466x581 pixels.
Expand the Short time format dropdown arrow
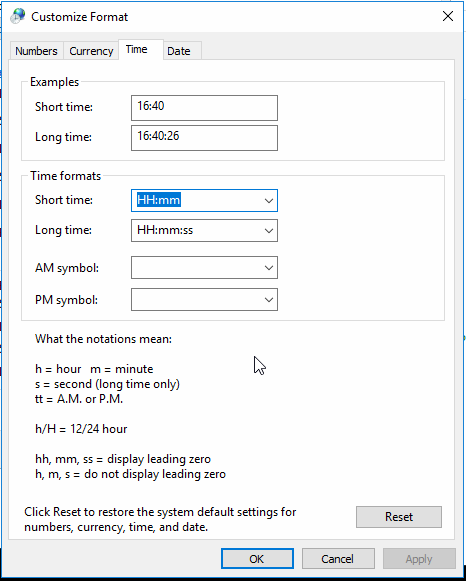[x=269, y=200]
